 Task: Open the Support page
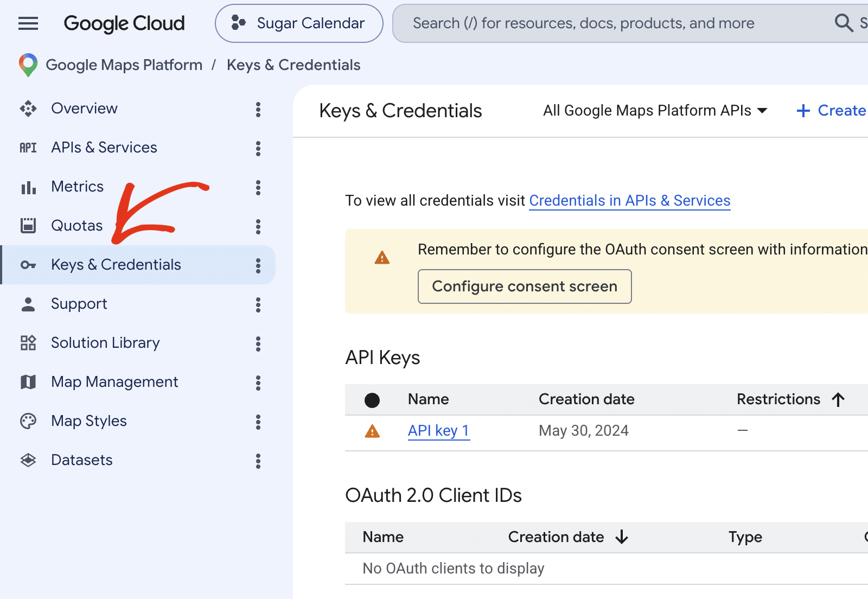tap(79, 304)
